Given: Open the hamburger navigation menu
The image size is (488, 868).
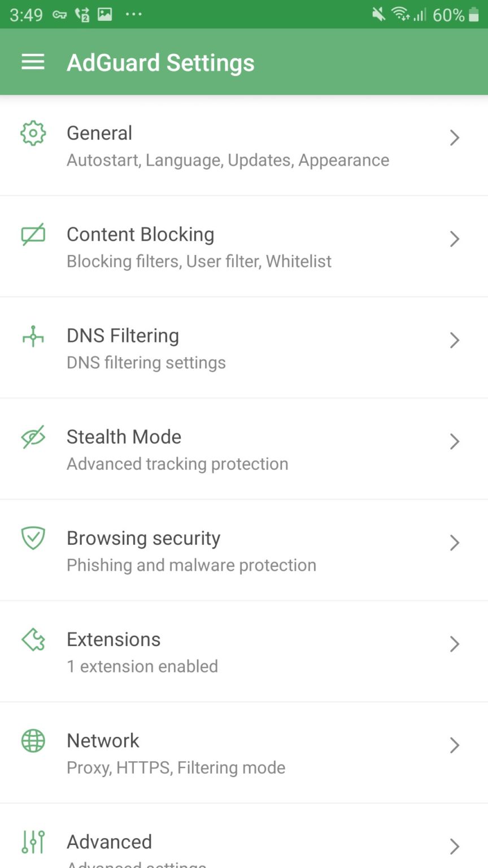Looking at the screenshot, I should click(33, 62).
